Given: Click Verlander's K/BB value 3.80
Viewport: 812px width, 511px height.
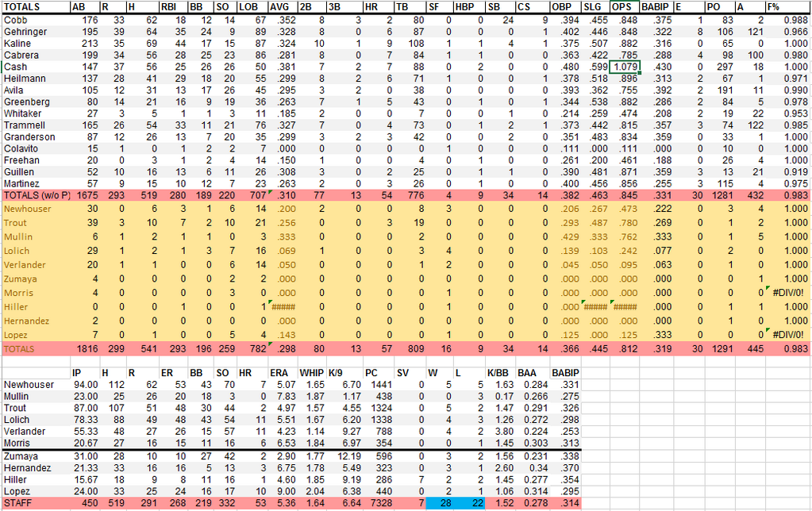Looking at the screenshot, I should pyautogui.click(x=505, y=432).
